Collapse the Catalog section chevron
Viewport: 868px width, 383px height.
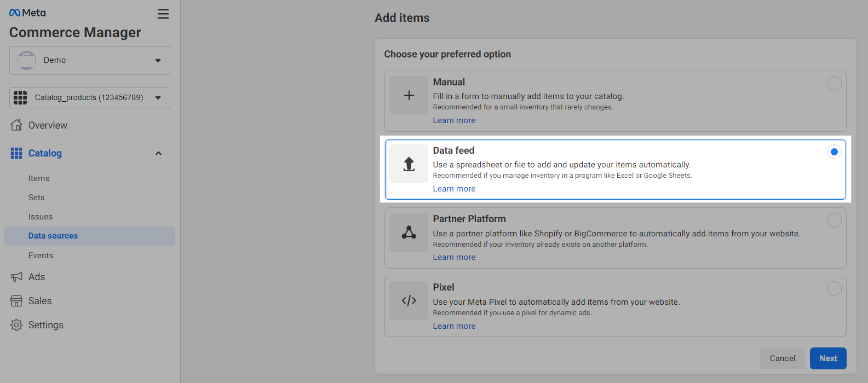(x=158, y=153)
